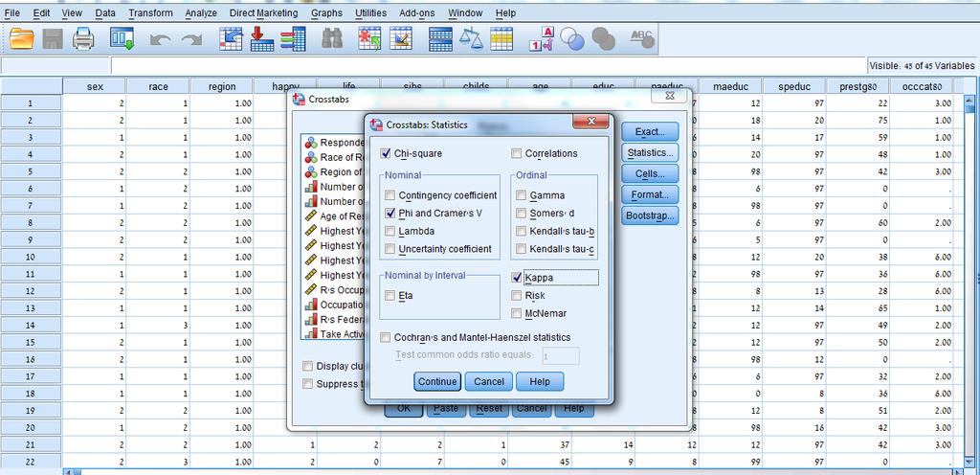Viewport: 980px width, 475px height.
Task: Click the Redo arrow icon
Action: click(191, 39)
